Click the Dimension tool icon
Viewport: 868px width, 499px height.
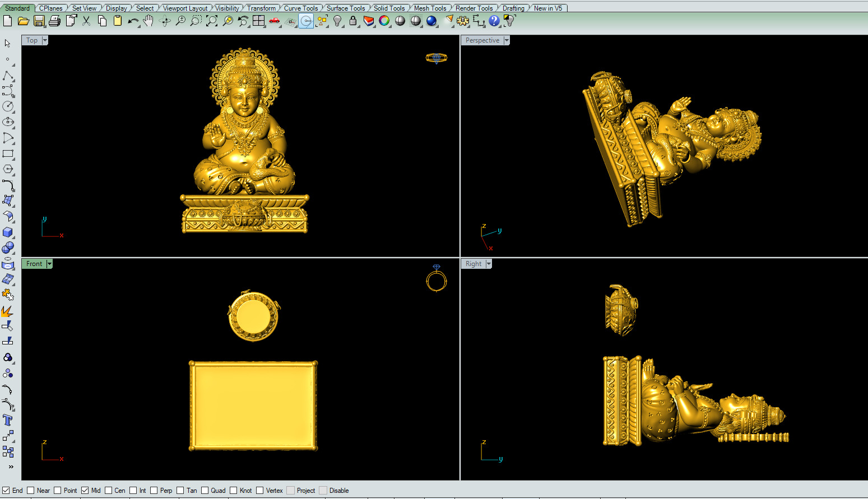[x=479, y=21]
